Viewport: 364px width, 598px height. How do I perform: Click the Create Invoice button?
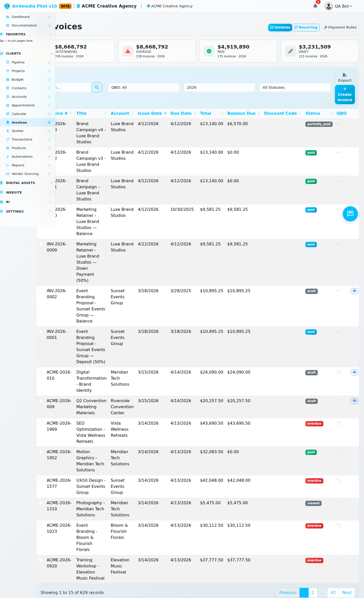pyautogui.click(x=345, y=95)
